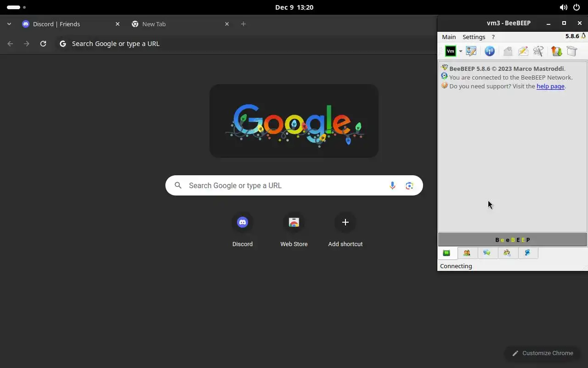
Task: Click 'You are connected to the BeeBEEP Network' text
Action: point(510,77)
